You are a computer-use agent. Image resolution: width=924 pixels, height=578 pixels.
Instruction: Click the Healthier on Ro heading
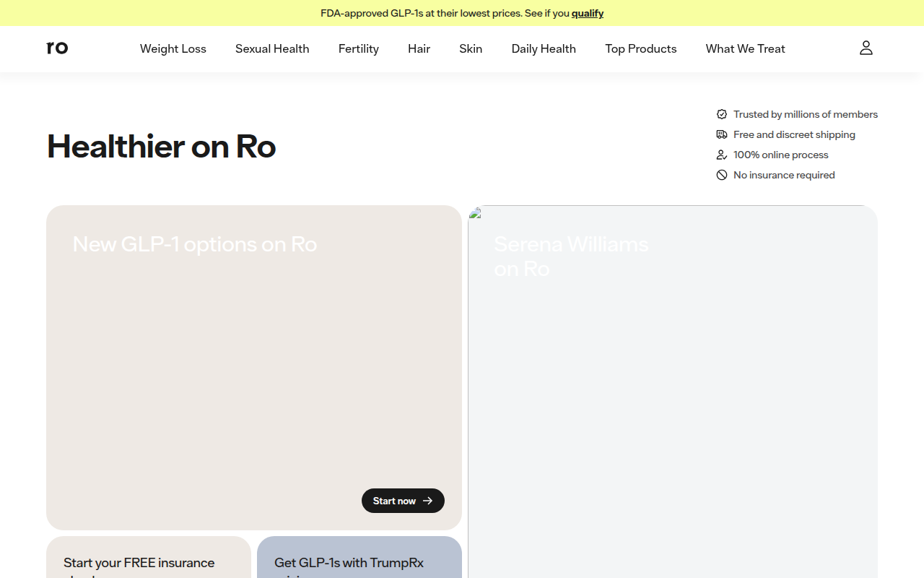[x=162, y=147]
